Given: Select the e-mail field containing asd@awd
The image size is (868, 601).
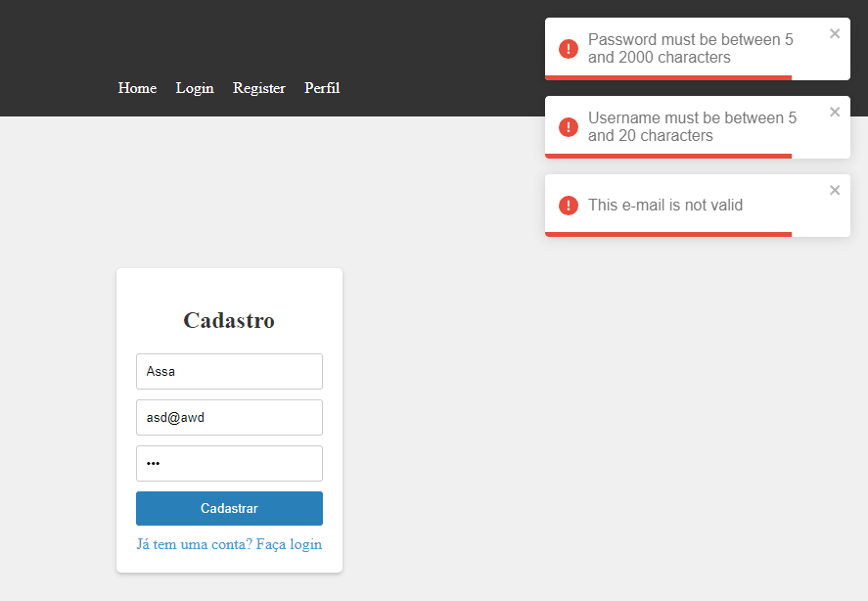Looking at the screenshot, I should click(x=229, y=417).
